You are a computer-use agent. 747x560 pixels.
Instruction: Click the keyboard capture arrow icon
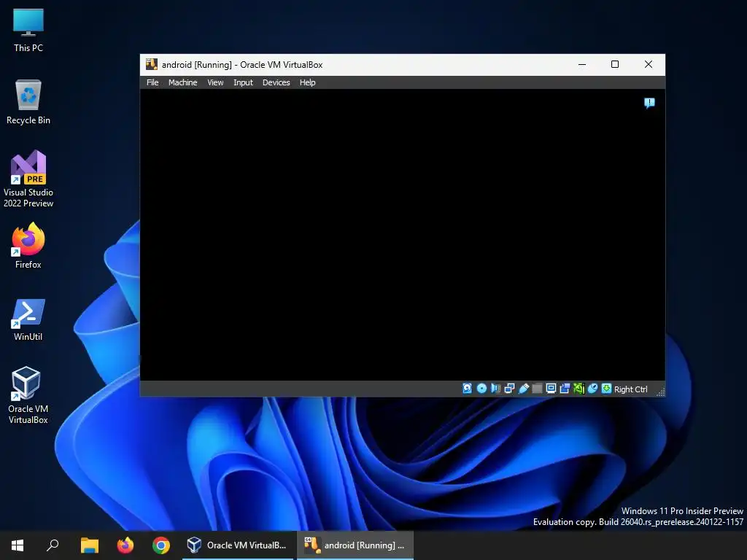tap(606, 389)
